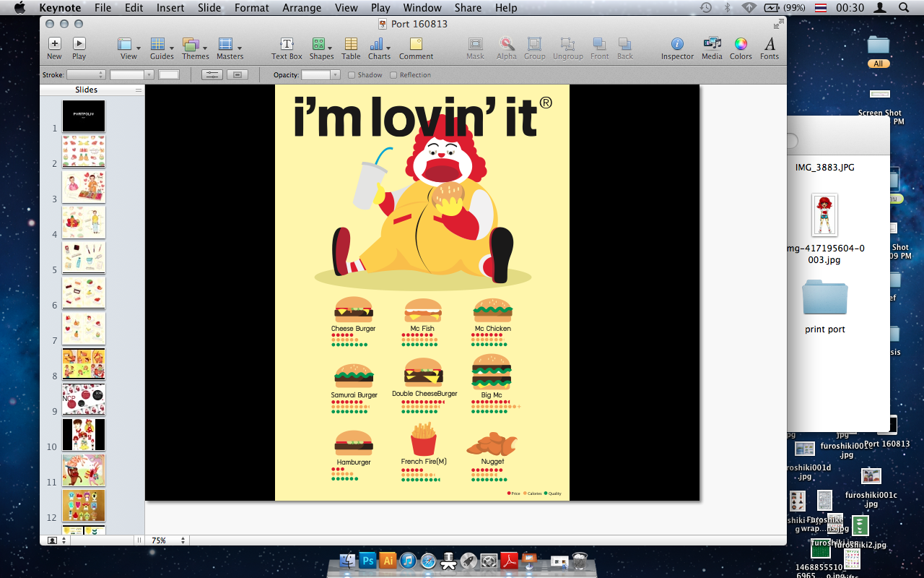924x578 pixels.
Task: Click the line adjustment format bar button
Action: pos(212,75)
